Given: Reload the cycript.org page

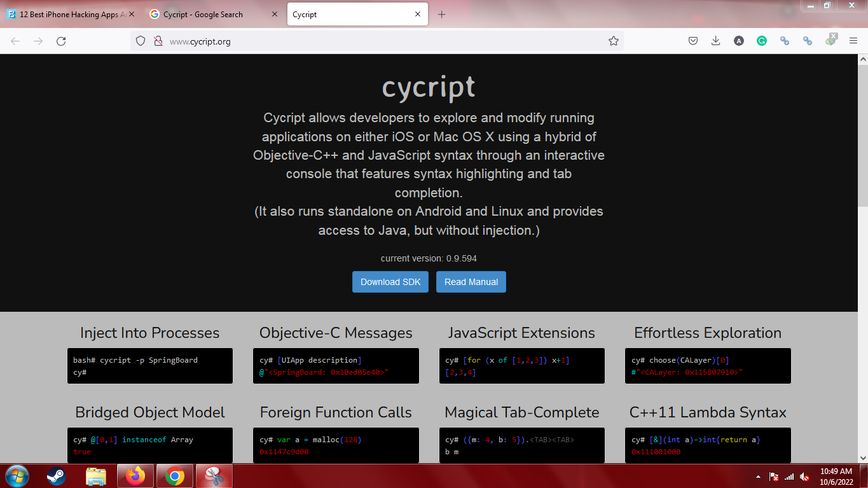Looking at the screenshot, I should click(x=61, y=41).
